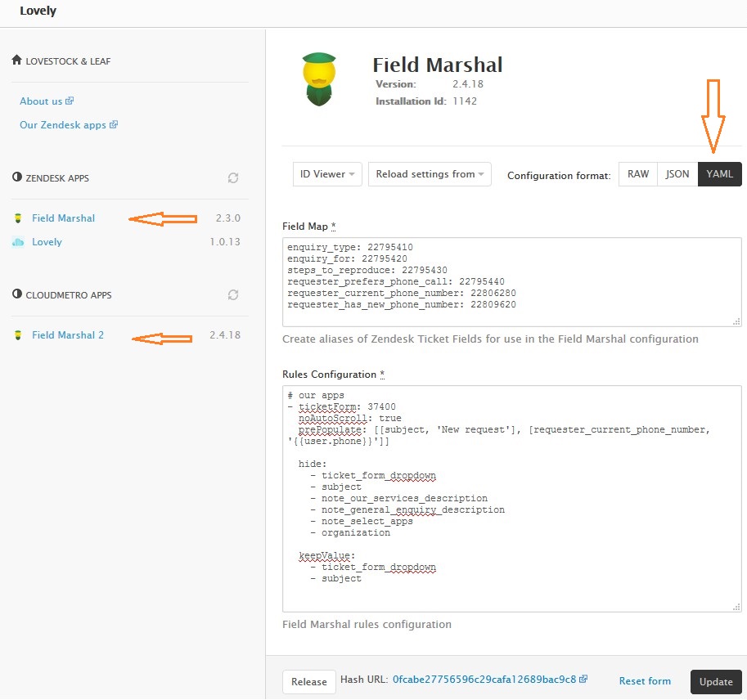Switch configuration format to JSON

pos(677,174)
